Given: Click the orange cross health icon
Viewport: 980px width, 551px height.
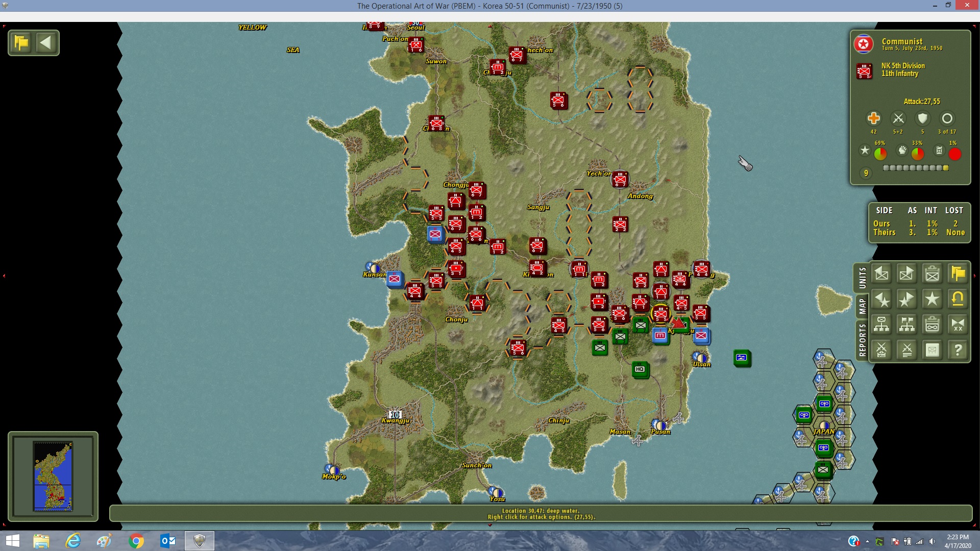Looking at the screenshot, I should (x=873, y=118).
